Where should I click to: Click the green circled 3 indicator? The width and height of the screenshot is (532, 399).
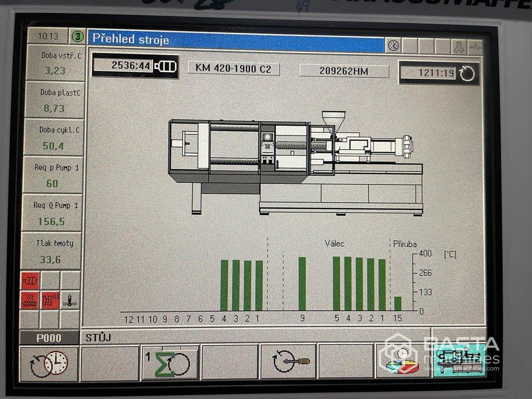(78, 36)
